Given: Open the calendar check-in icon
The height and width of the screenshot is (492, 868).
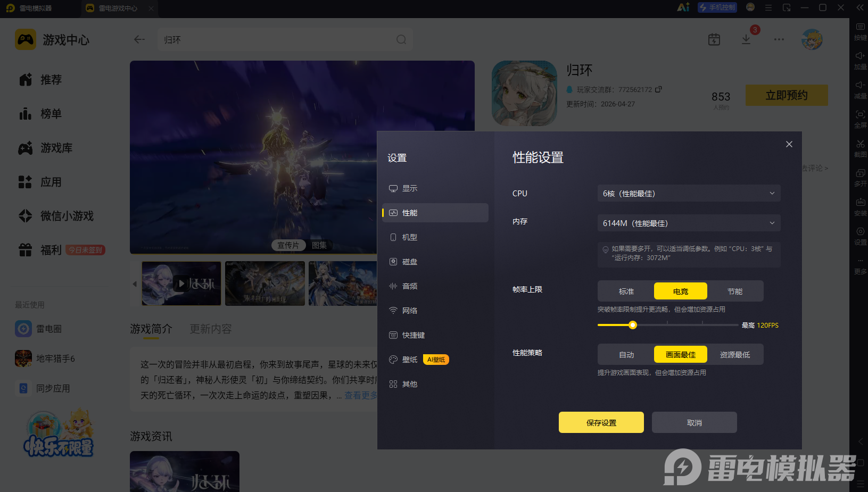Looking at the screenshot, I should point(714,39).
